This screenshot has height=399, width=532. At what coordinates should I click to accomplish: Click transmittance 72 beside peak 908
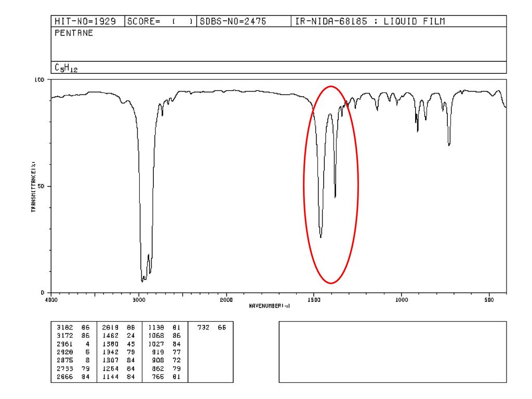coord(177,361)
